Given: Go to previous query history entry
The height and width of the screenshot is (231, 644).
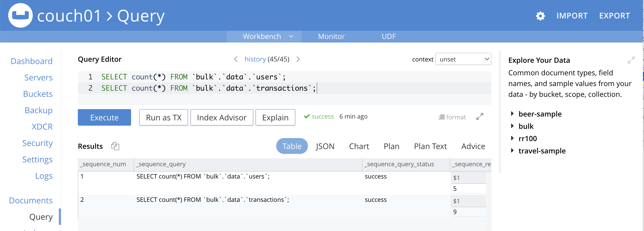Looking at the screenshot, I should (x=236, y=59).
